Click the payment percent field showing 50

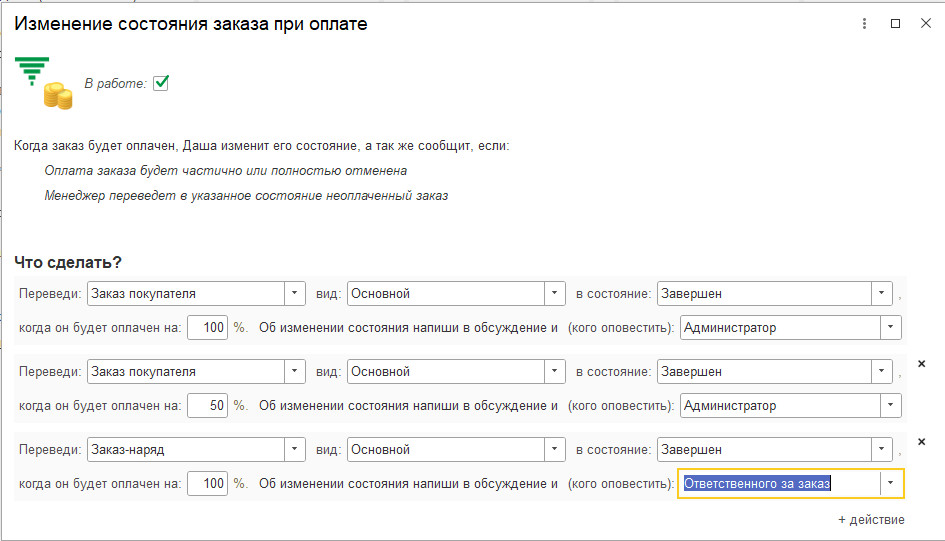207,405
